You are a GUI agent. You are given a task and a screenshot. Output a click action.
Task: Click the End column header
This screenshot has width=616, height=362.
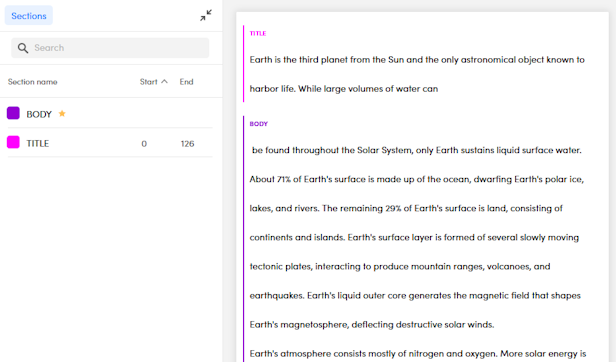click(187, 82)
